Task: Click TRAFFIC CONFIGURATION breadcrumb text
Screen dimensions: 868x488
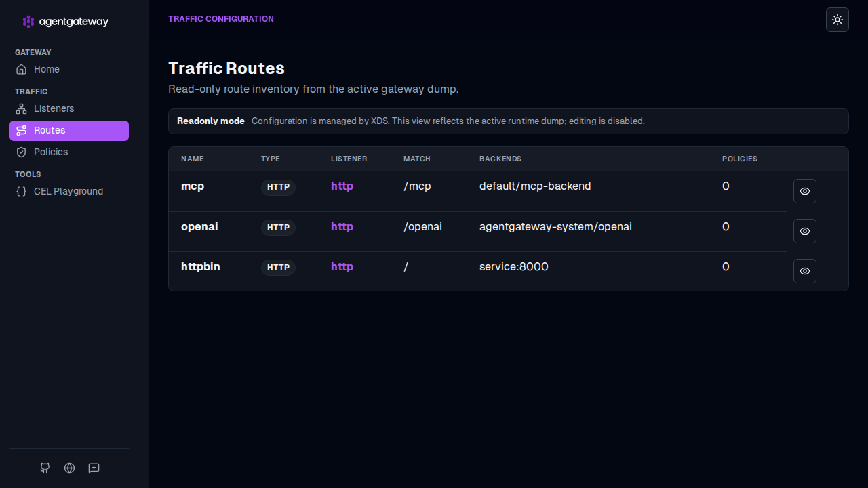Action: (221, 19)
